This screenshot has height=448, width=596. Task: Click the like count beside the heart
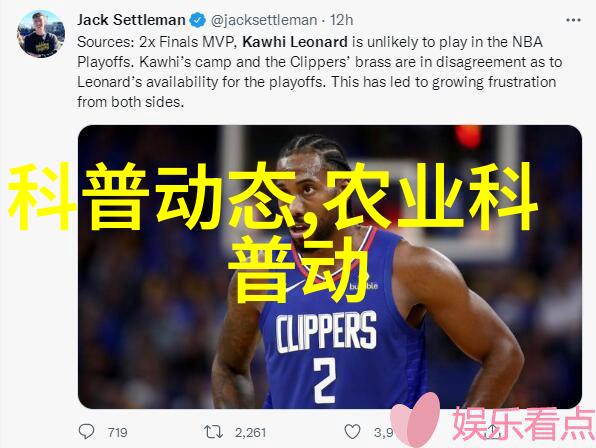click(x=384, y=432)
